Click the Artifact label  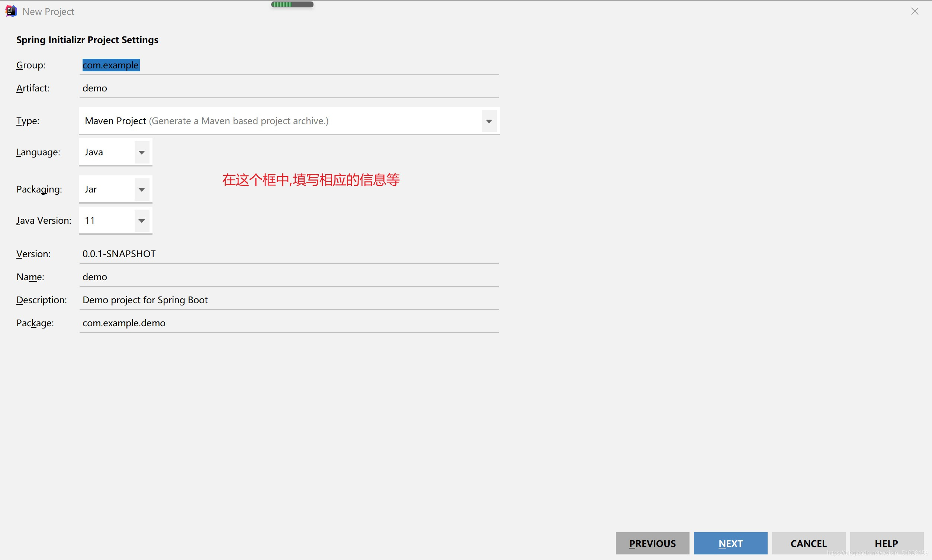click(33, 88)
